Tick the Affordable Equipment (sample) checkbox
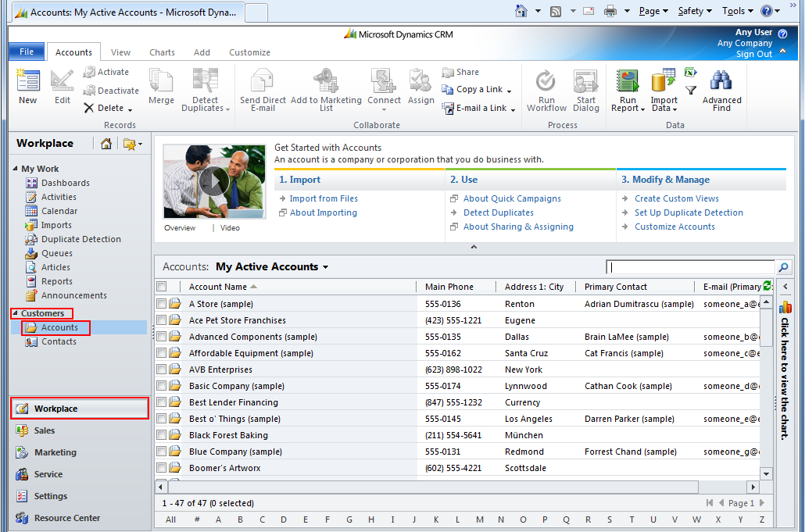 [162, 353]
